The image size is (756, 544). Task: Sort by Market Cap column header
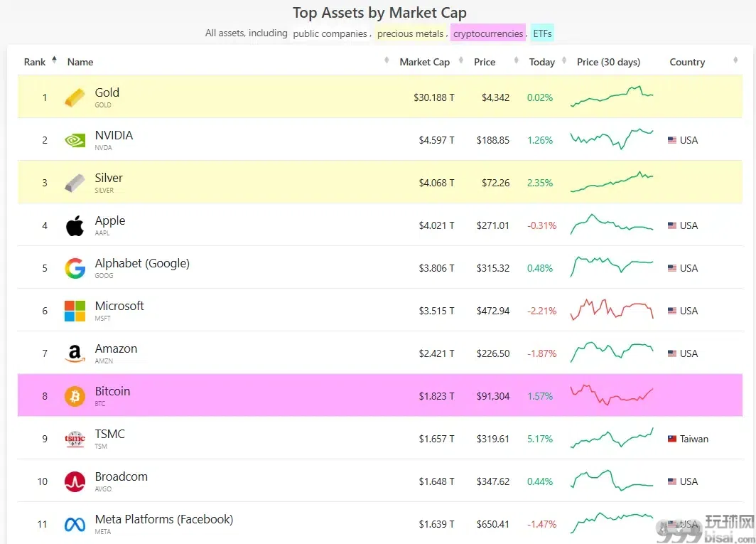(x=424, y=62)
